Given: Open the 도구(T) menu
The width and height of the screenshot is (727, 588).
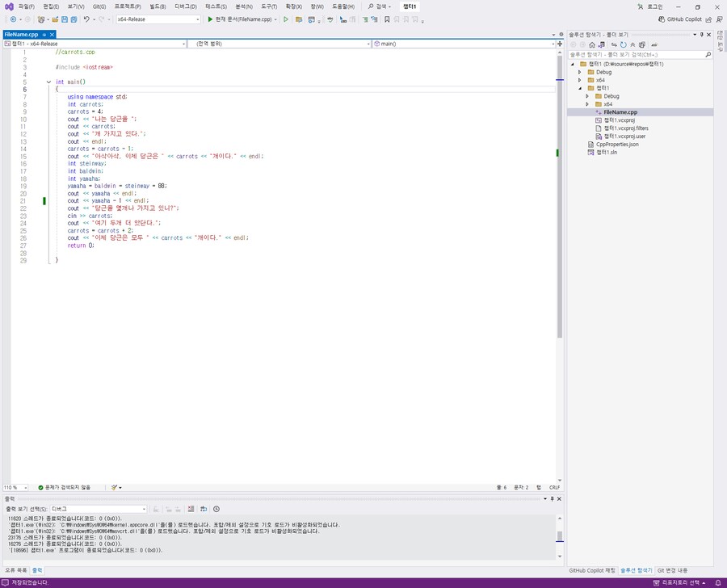Looking at the screenshot, I should pos(269,6).
